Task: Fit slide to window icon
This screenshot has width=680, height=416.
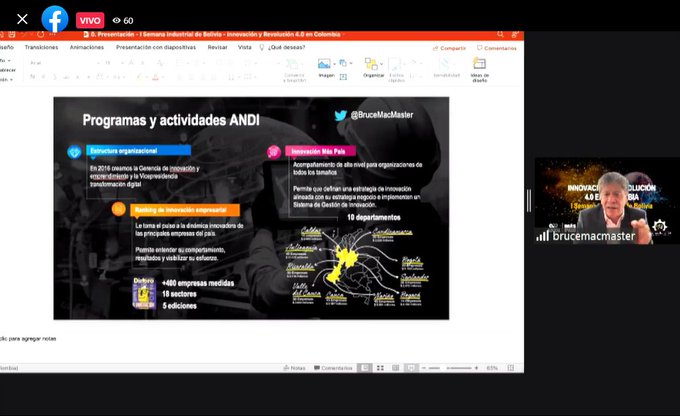Action: click(x=513, y=368)
